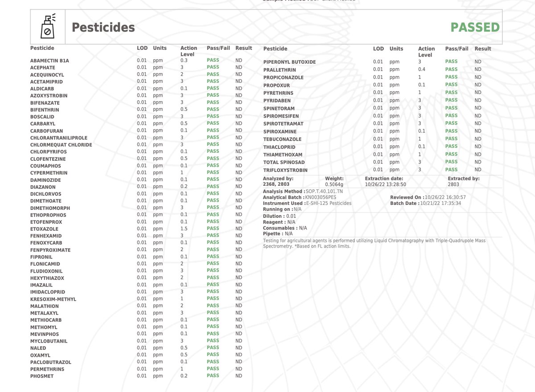Select Batch Date 10/21/22 17:35:34
This screenshot has height=392, width=535.
click(x=441, y=203)
